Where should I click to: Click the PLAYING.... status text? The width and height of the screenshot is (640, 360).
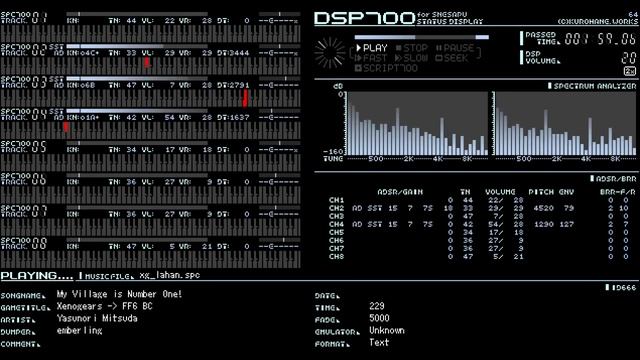pyautogui.click(x=37, y=276)
